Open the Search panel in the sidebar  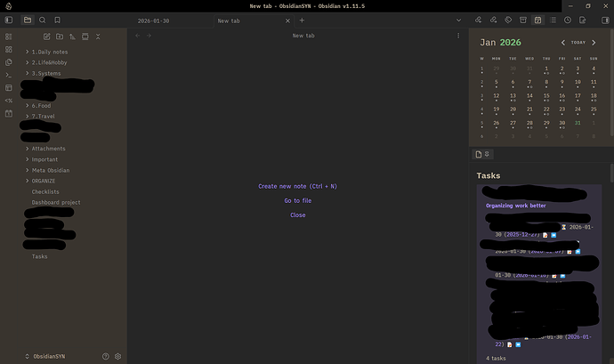pos(43,20)
